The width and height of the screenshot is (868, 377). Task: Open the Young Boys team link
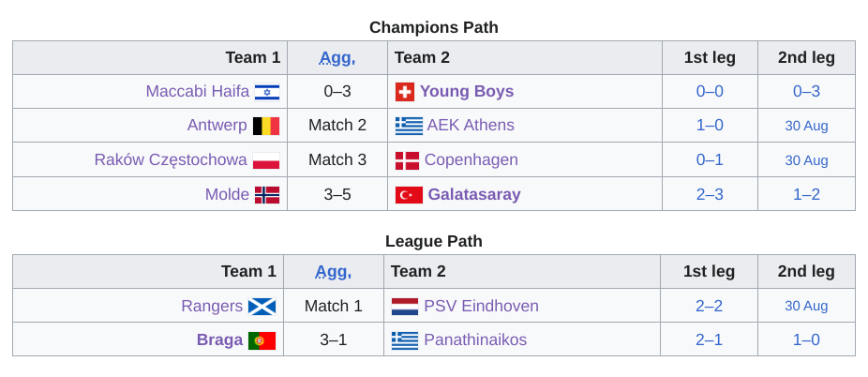tap(467, 91)
